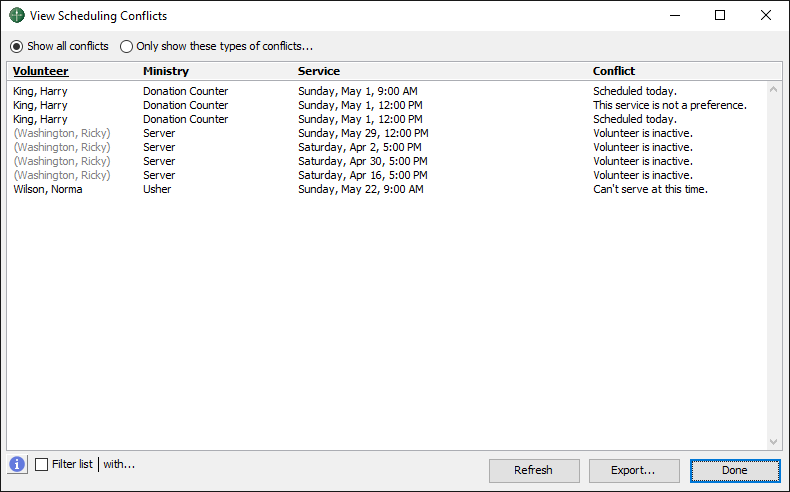Enable the Filter list checkbox
The height and width of the screenshot is (492, 790).
click(x=42, y=464)
